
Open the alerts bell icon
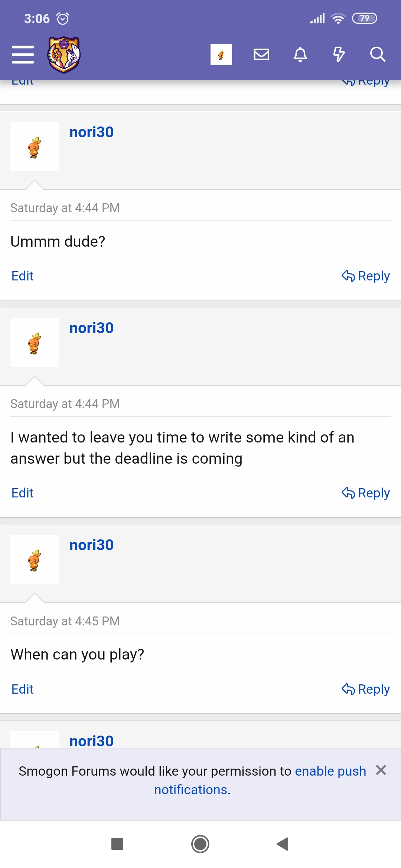pyautogui.click(x=300, y=55)
